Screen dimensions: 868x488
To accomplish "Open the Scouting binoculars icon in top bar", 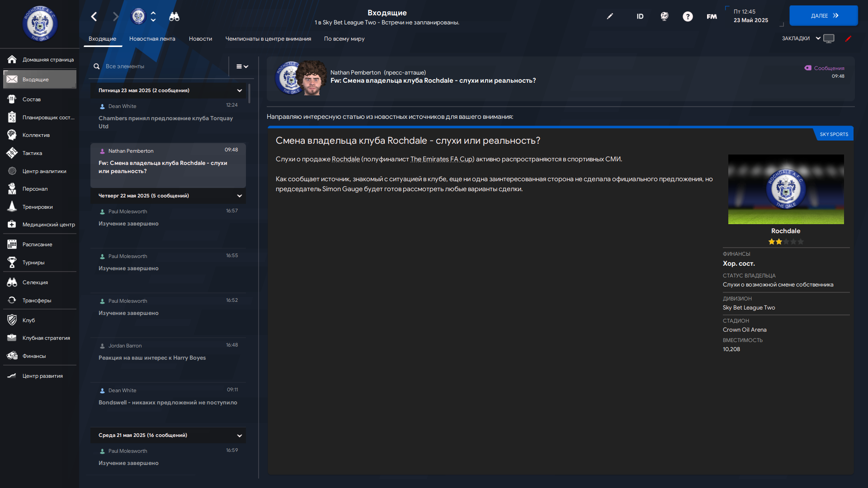I will point(174,17).
